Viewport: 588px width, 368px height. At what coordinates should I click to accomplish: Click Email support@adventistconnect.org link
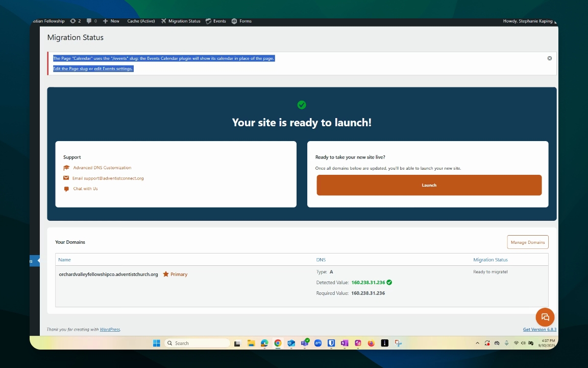pyautogui.click(x=108, y=178)
